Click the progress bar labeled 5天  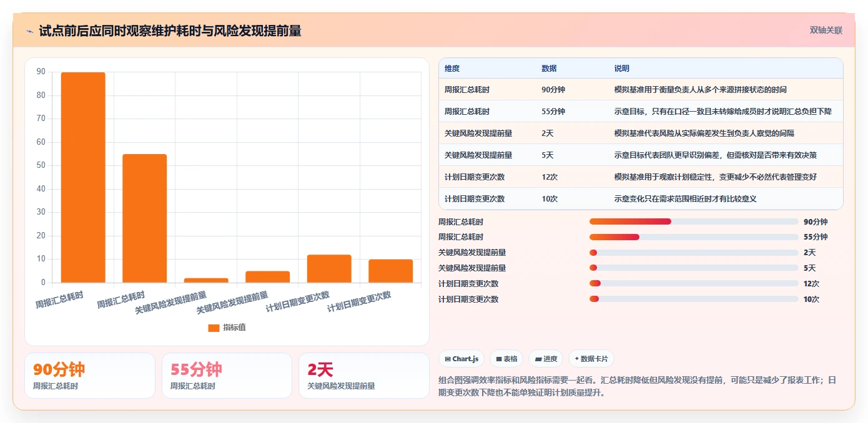pos(694,268)
